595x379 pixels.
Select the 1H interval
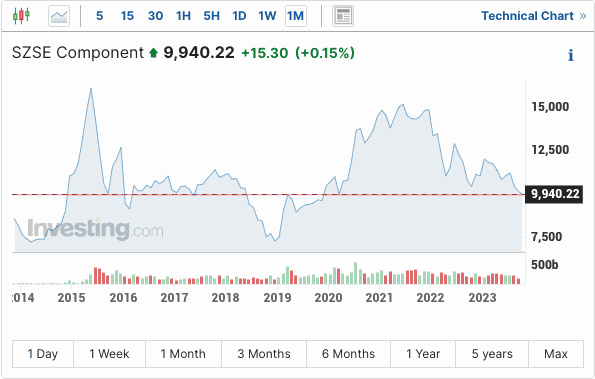pyautogui.click(x=183, y=16)
